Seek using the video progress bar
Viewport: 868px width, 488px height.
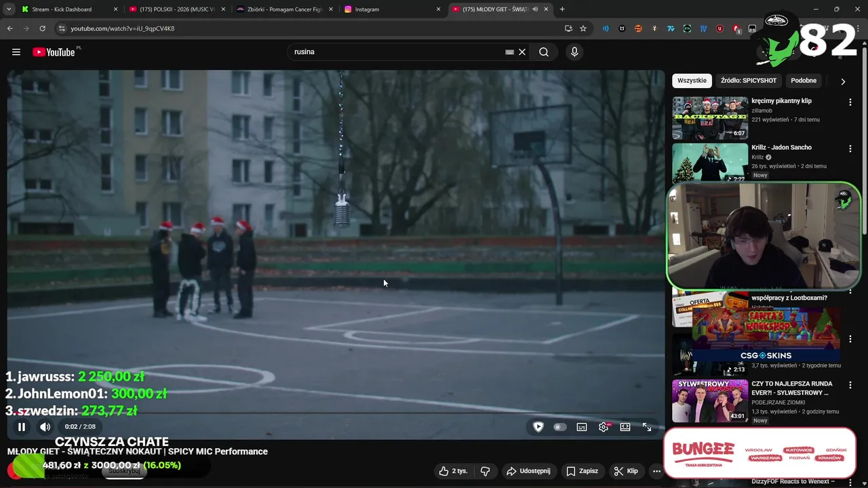(x=336, y=413)
